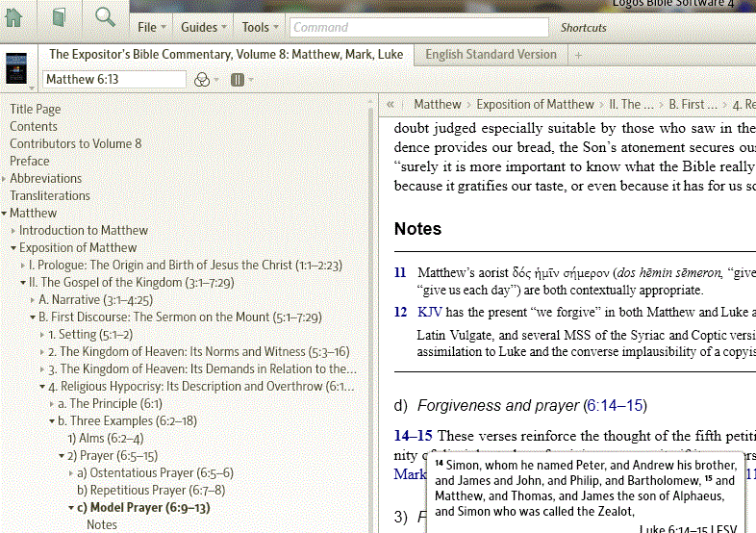Focus the Command input box
This screenshot has height=533, width=756.
point(418,28)
